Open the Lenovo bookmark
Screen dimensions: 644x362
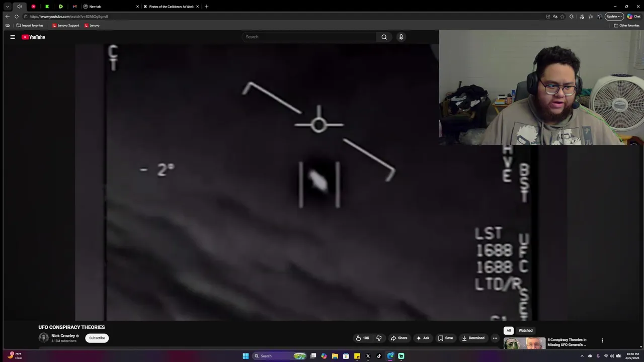pos(92,25)
